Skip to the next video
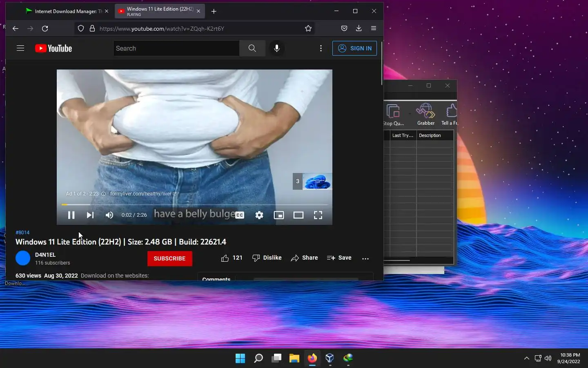588x368 pixels. click(x=90, y=215)
